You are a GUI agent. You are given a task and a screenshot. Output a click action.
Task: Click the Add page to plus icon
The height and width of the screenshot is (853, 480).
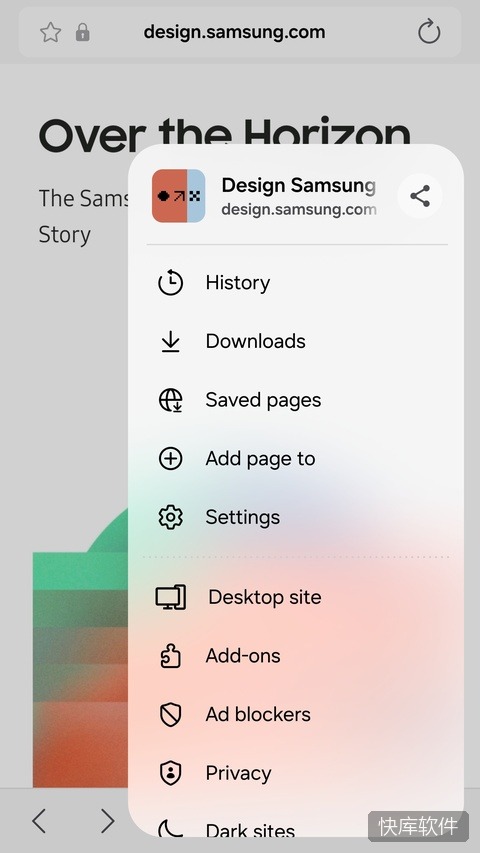[170, 459]
